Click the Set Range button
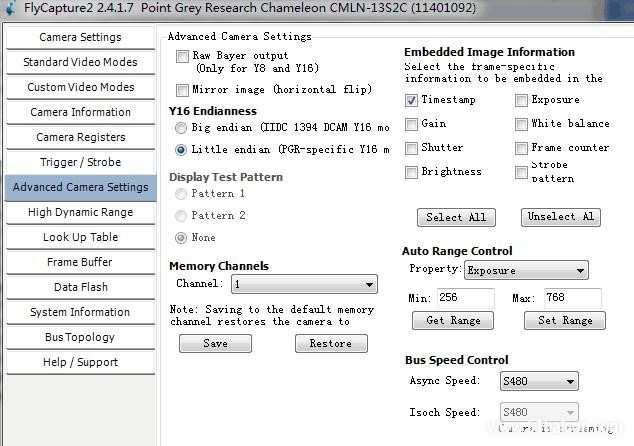This screenshot has width=634, height=446. [x=565, y=321]
